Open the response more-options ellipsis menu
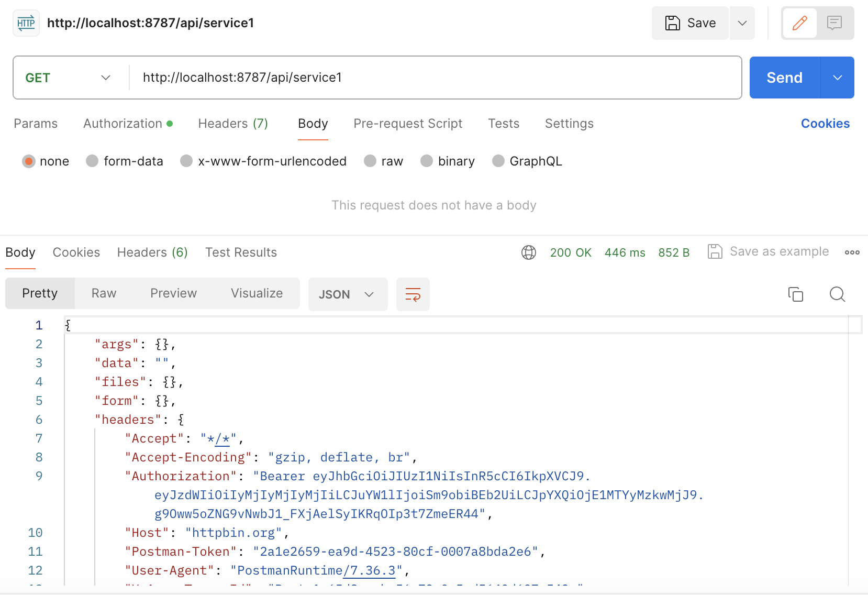 click(x=852, y=252)
